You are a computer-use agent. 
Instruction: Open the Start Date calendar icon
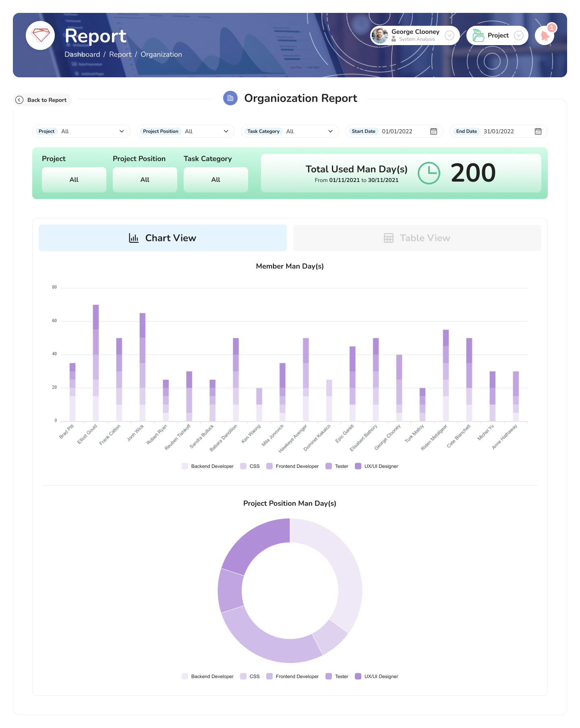click(x=433, y=131)
